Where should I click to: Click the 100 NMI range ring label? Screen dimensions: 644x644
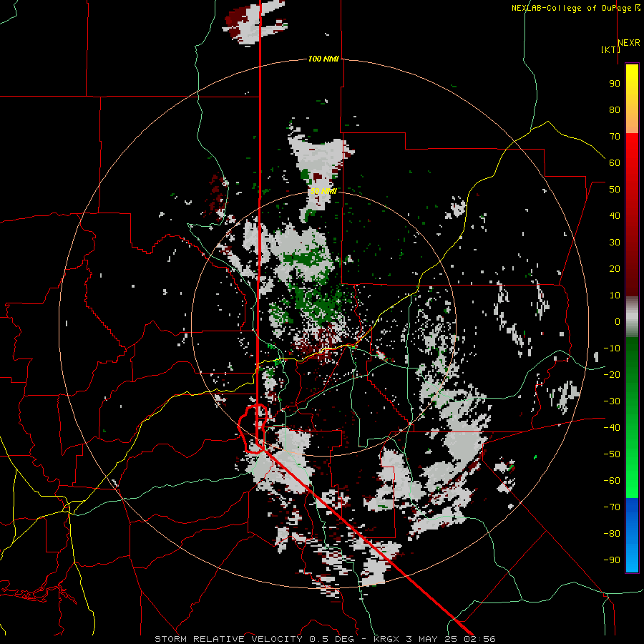(323, 59)
